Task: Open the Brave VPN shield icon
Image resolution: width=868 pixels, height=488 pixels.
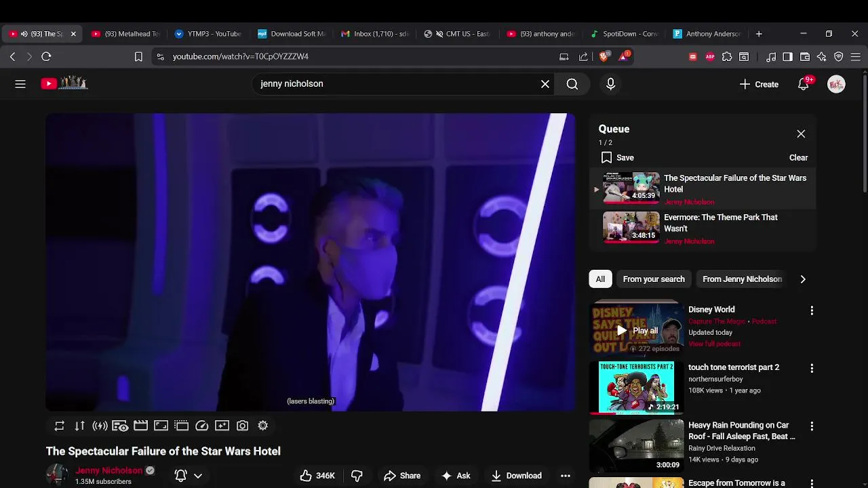Action: pyautogui.click(x=839, y=57)
